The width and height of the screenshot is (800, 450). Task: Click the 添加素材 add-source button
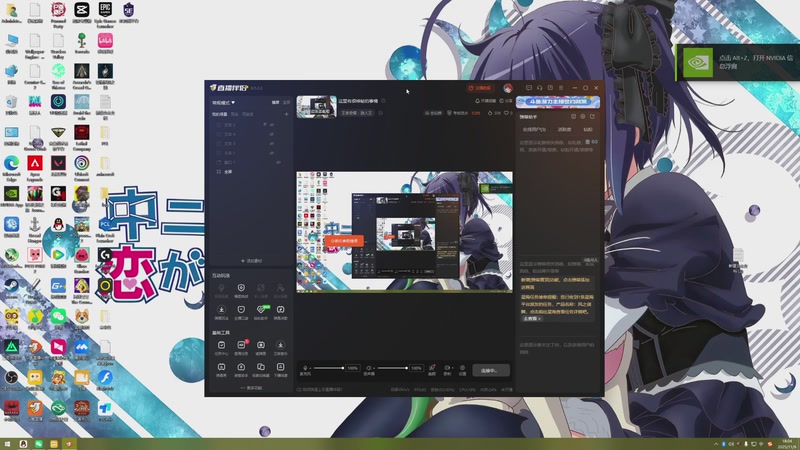point(251,261)
